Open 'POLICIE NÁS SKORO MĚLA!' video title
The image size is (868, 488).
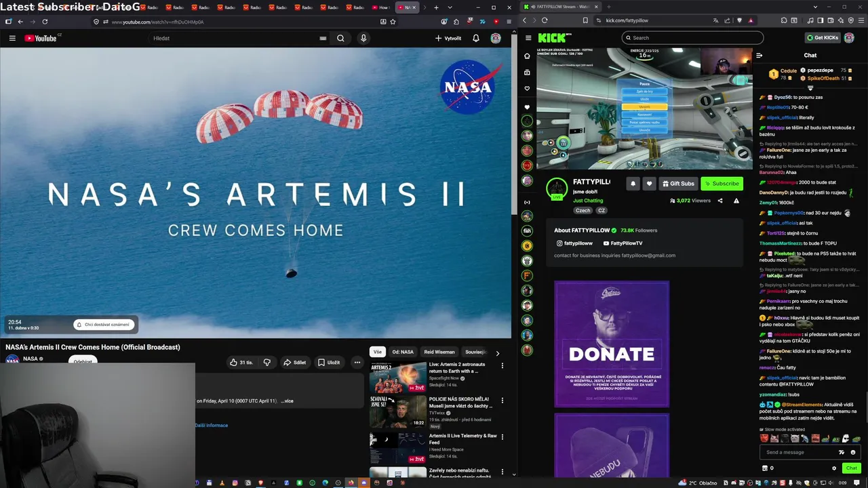coord(460,403)
